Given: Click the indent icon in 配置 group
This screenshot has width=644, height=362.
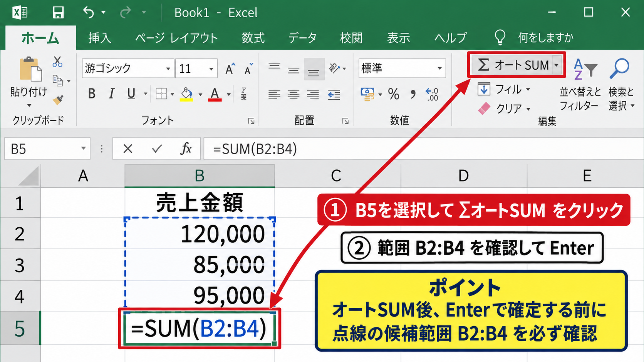Looking at the screenshot, I should 334,94.
